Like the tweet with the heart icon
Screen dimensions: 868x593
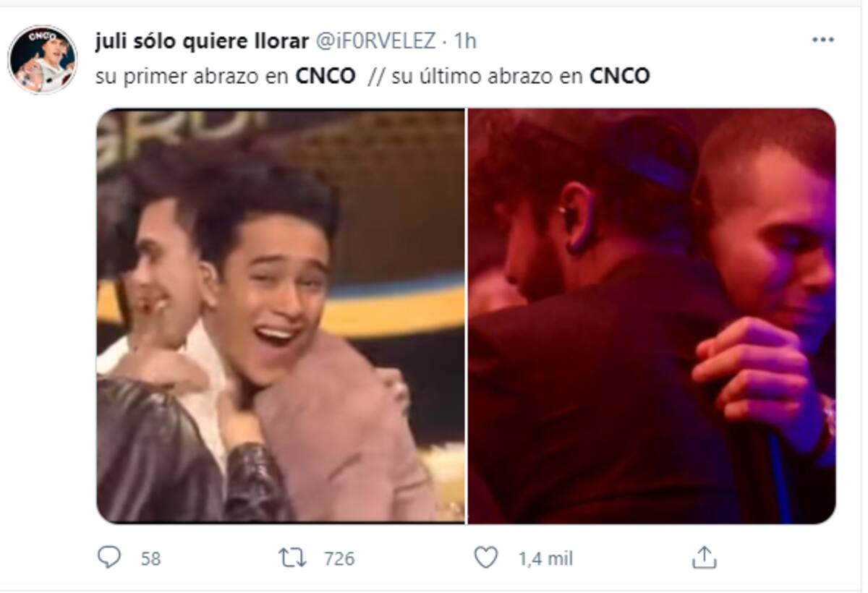tap(486, 558)
